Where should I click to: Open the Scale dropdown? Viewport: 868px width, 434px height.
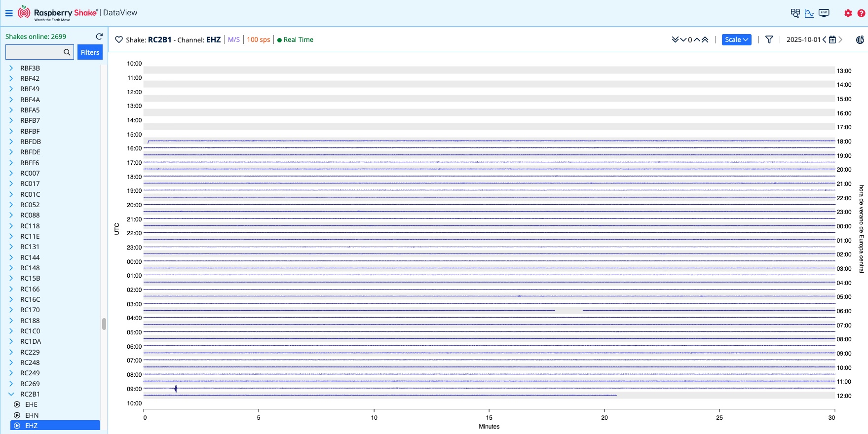[x=736, y=40]
